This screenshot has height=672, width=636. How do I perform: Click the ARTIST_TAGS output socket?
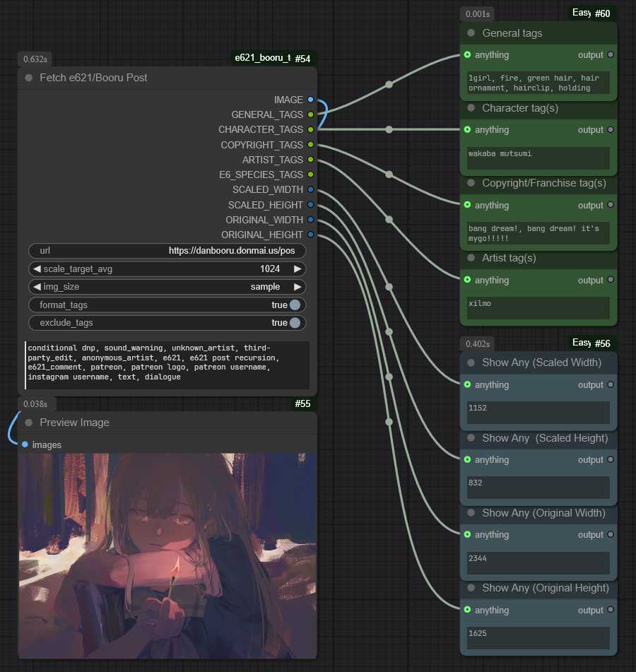click(310, 160)
